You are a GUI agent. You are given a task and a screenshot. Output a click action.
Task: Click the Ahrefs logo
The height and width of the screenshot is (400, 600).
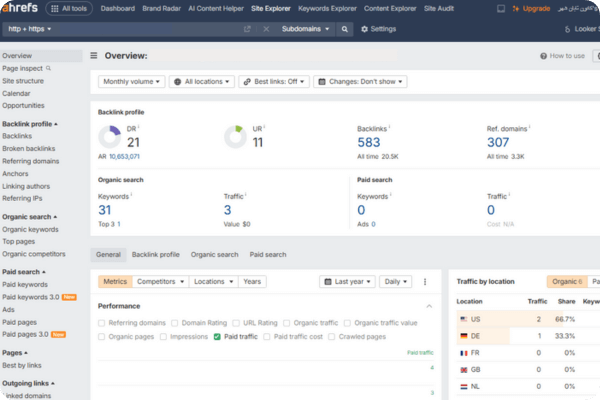pos(20,7)
